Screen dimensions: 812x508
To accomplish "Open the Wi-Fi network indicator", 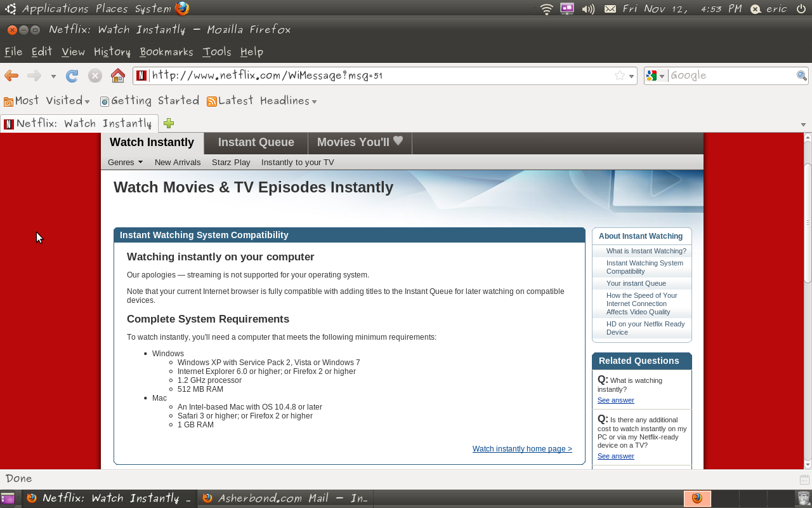I will pos(546,9).
